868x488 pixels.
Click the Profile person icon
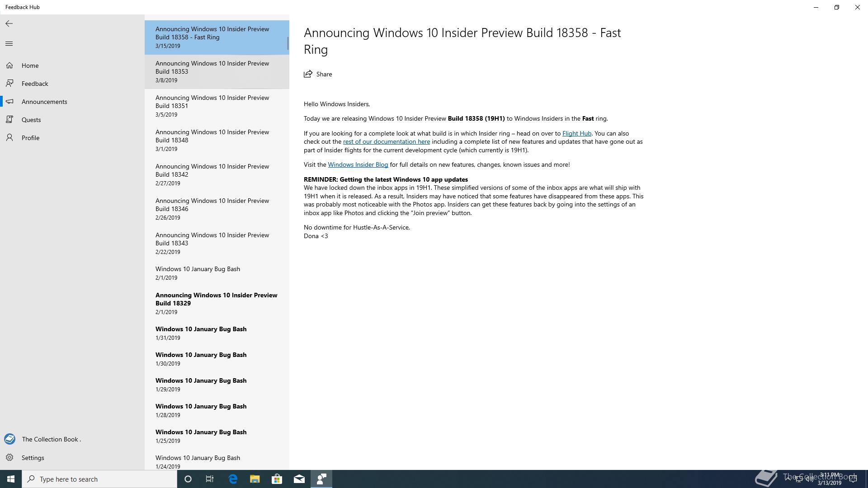pos(9,138)
